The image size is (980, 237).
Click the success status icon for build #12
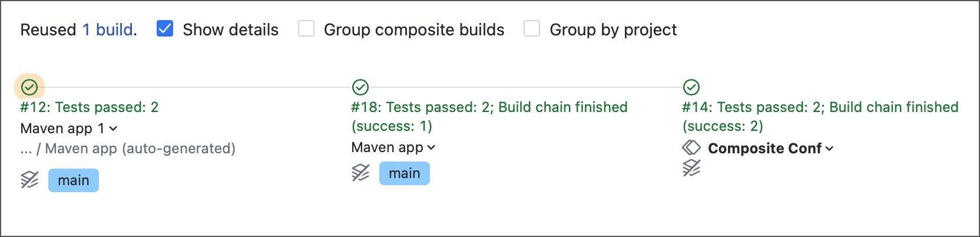(29, 87)
